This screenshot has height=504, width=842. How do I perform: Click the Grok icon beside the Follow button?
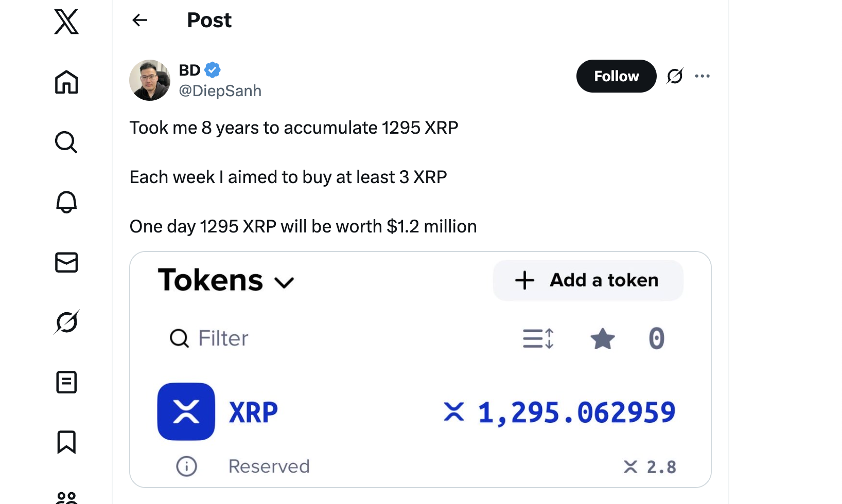[x=675, y=76]
